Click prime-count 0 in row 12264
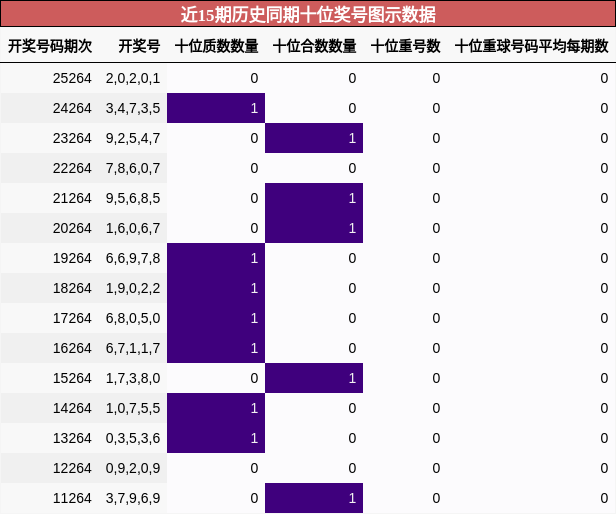Viewport: 616px width, 514px height. pos(254,468)
